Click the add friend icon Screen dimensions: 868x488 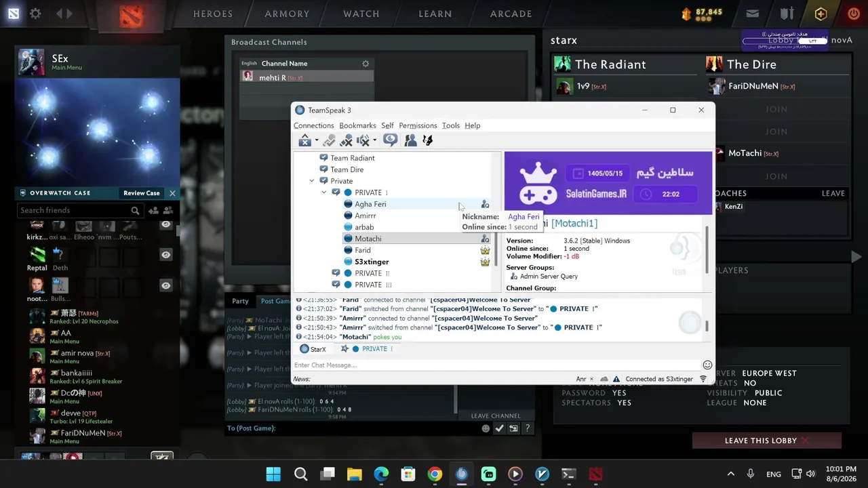point(153,211)
